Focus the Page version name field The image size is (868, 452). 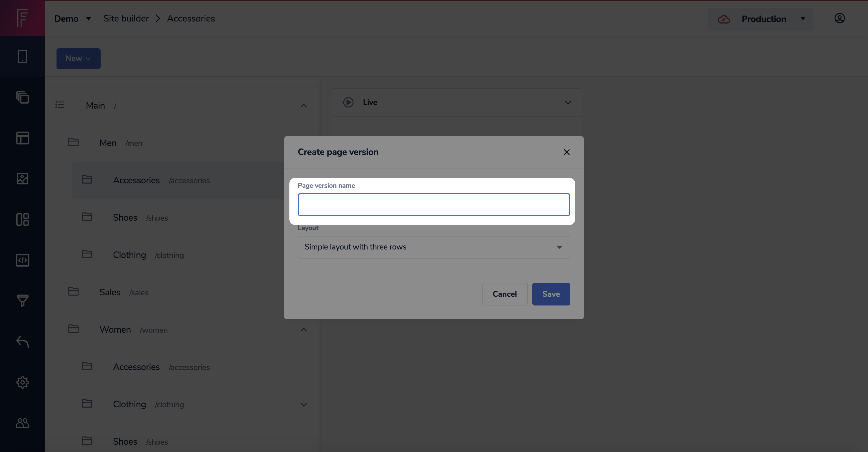click(x=434, y=205)
